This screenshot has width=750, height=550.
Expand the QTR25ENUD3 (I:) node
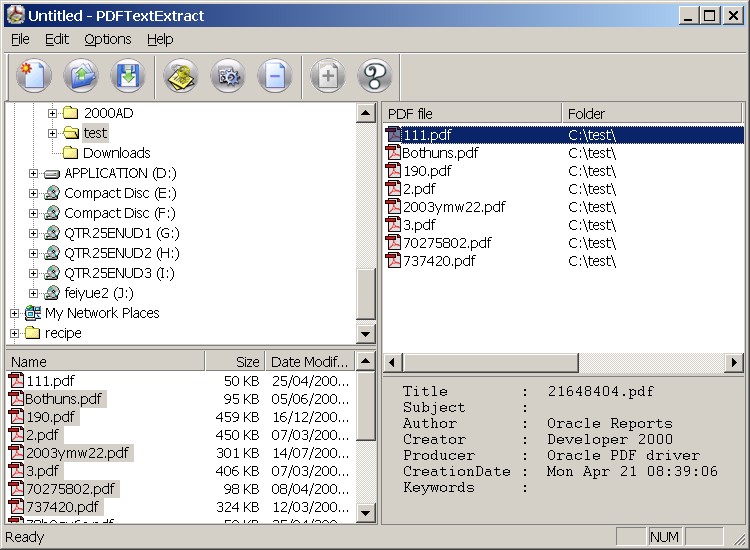tap(33, 273)
